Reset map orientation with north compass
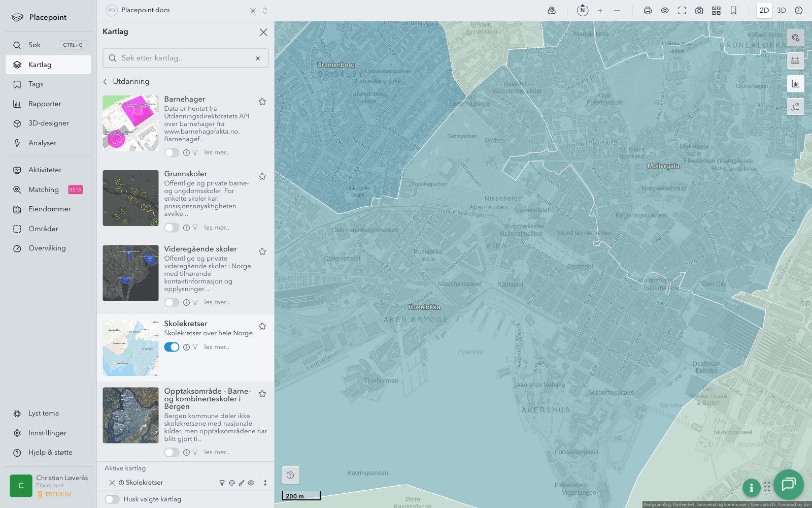 tap(583, 10)
